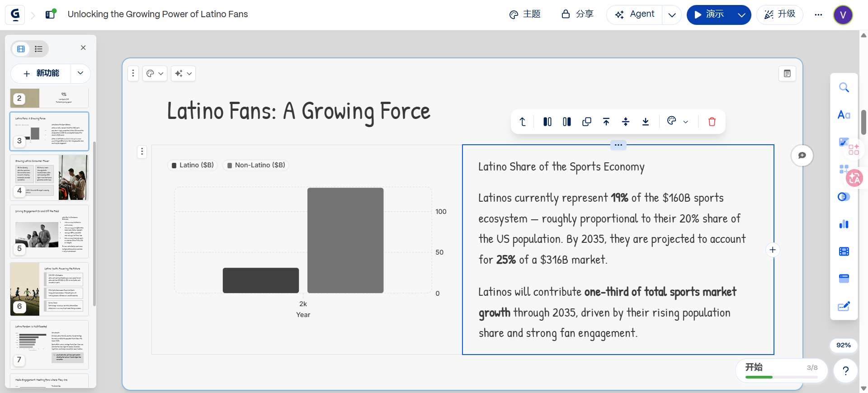Delete the selected block with trash icon
This screenshot has height=393, width=868.
(x=712, y=122)
